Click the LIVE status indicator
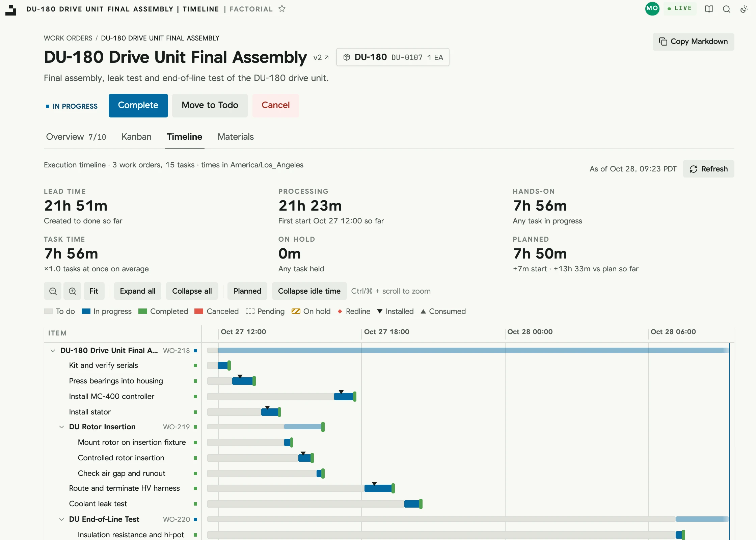 [x=680, y=8]
